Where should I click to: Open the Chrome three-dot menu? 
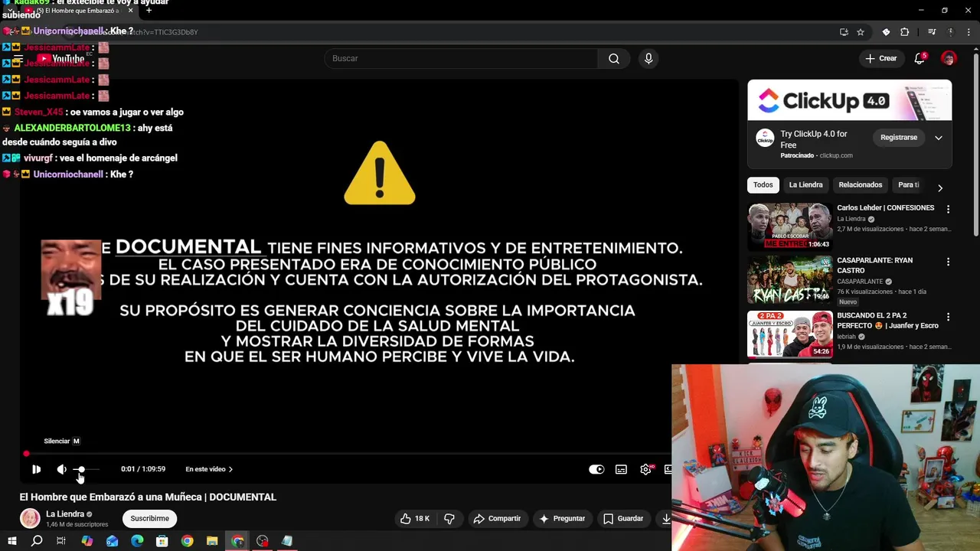pyautogui.click(x=969, y=32)
